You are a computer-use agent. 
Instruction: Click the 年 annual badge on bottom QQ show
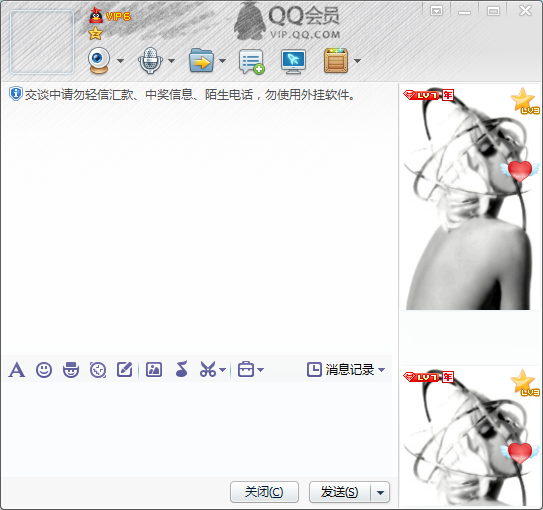[448, 377]
